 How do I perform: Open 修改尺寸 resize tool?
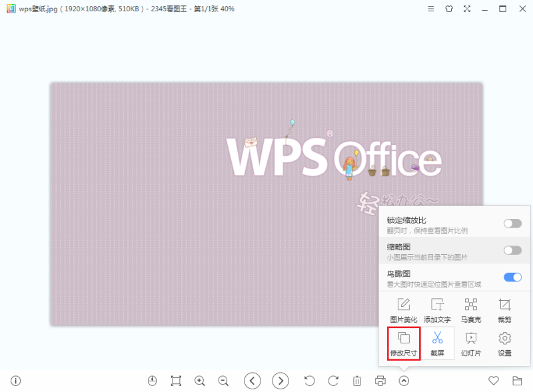tap(404, 343)
